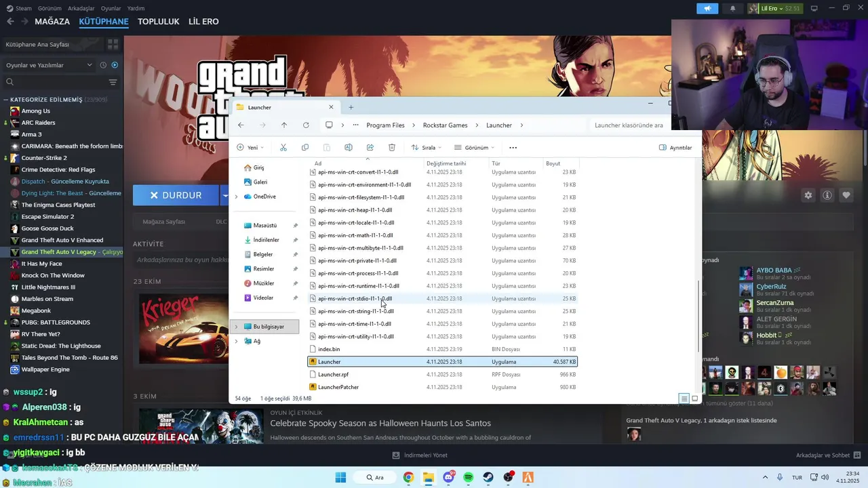Screen dimensions: 868x488
Task: Click Rockstar Games in address bar
Action: point(445,125)
